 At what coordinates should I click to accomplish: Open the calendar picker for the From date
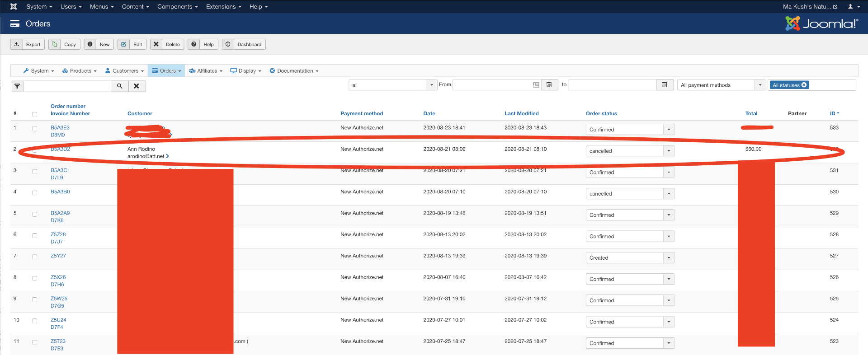coord(549,85)
